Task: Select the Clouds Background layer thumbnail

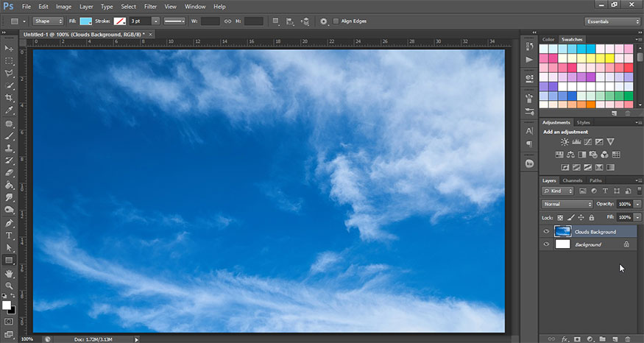Action: pyautogui.click(x=563, y=232)
